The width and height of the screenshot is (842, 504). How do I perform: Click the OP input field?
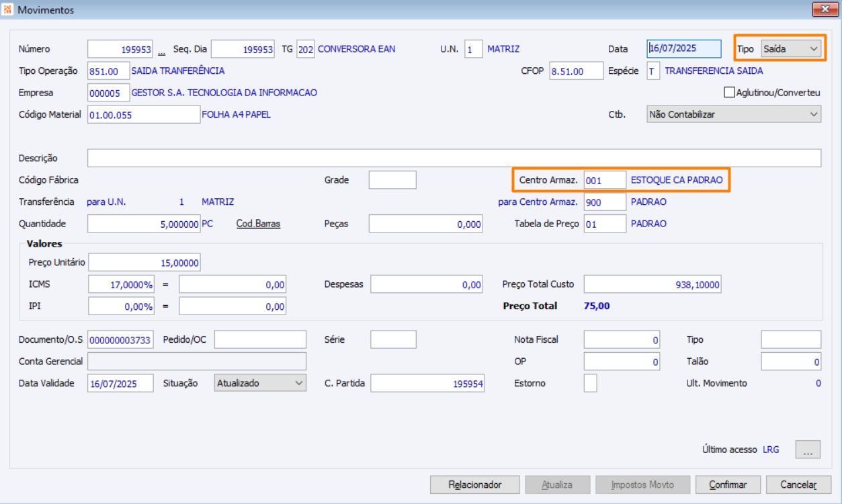tap(622, 361)
